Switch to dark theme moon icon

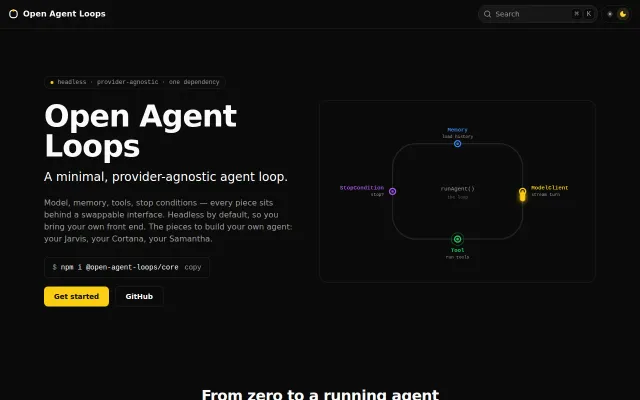[623, 14]
